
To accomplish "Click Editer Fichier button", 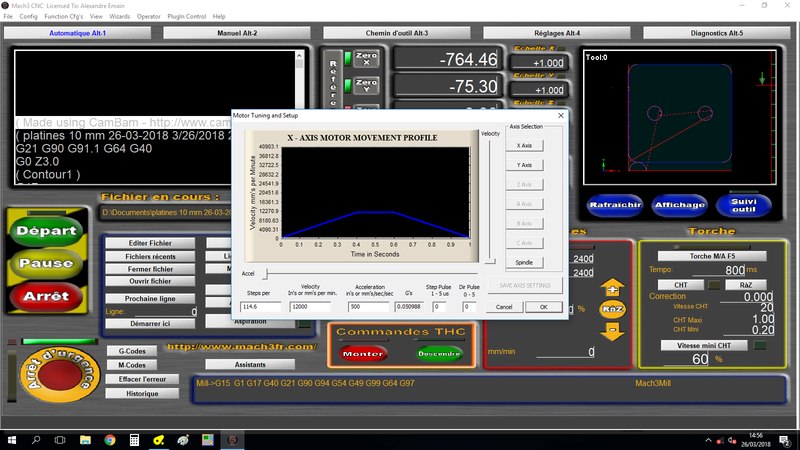I will (x=150, y=243).
